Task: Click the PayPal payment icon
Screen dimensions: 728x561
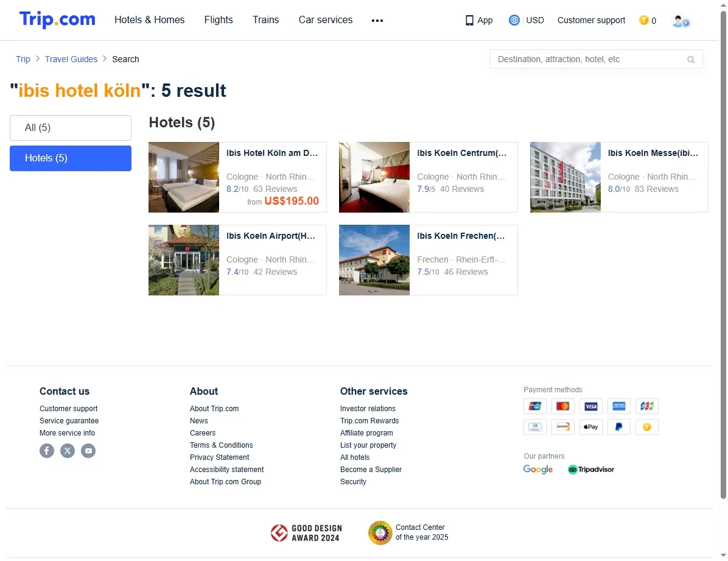Action: click(619, 426)
